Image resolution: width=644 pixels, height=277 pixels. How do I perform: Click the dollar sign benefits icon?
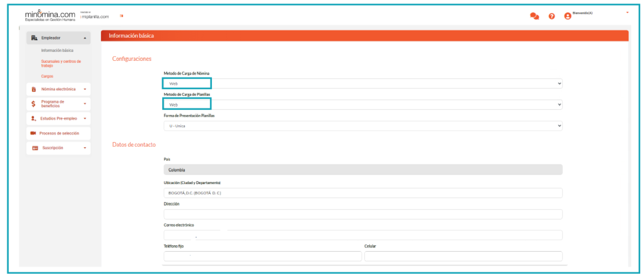click(x=34, y=104)
